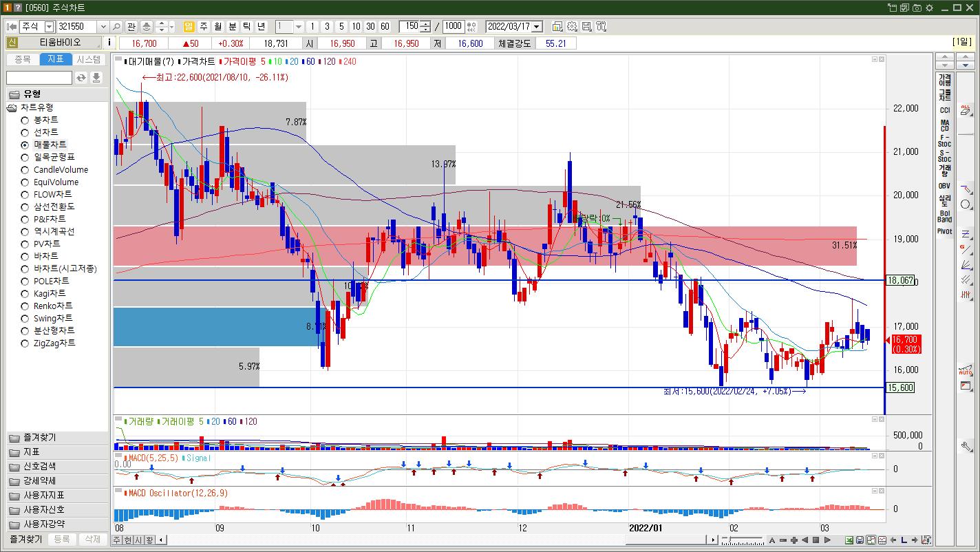Viewport: 980px width, 552px height.
Task: Click the erase ALL drawings icon
Action: point(966,110)
